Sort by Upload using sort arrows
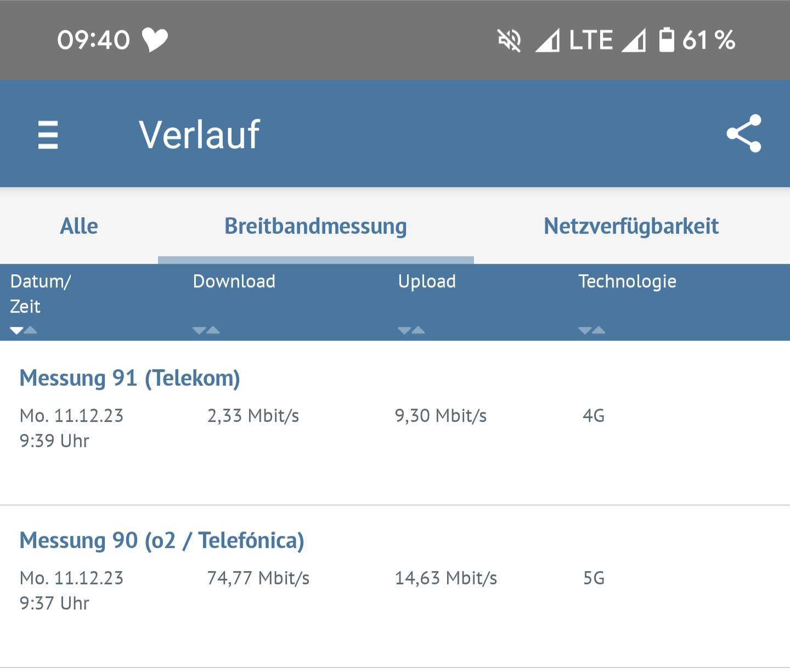 click(411, 330)
